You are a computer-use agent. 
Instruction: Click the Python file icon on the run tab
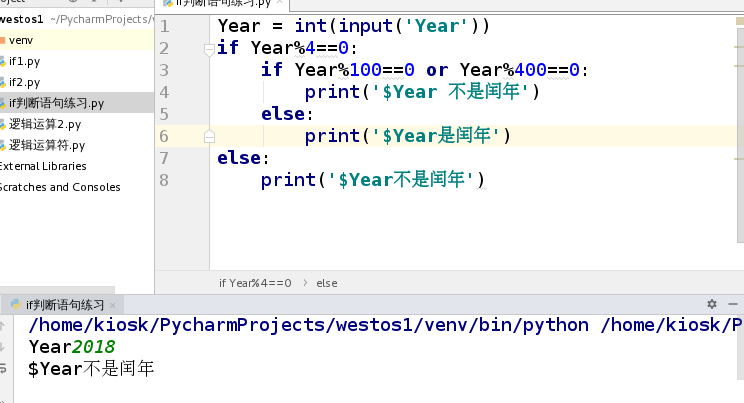(x=16, y=304)
